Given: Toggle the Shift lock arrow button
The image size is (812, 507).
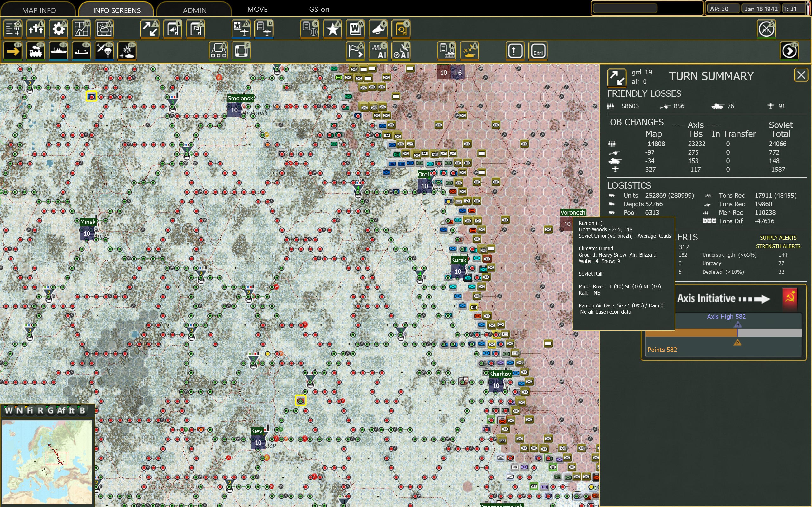Looking at the screenshot, I should click(x=515, y=51).
